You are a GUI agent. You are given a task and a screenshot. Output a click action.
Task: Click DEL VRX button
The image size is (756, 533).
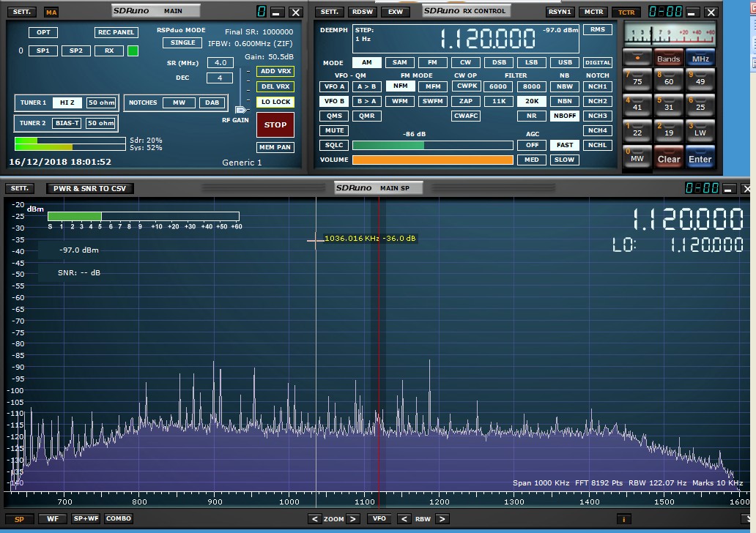tap(275, 86)
